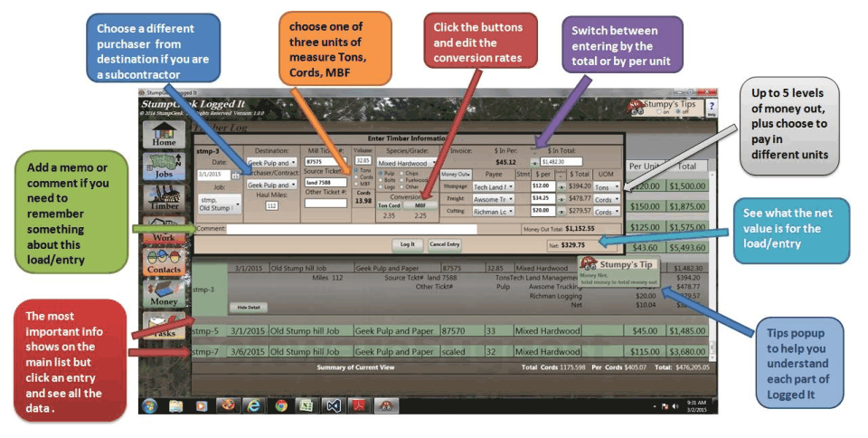868x438 pixels.
Task: Open the Job dropdown showing Old Stump
Action: pyautogui.click(x=220, y=204)
